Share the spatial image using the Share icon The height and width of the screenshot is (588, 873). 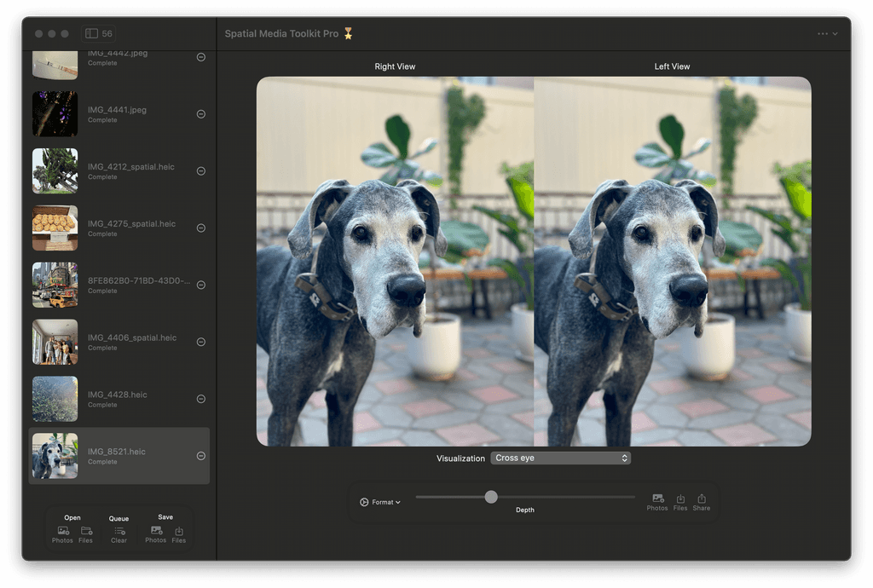pos(702,499)
